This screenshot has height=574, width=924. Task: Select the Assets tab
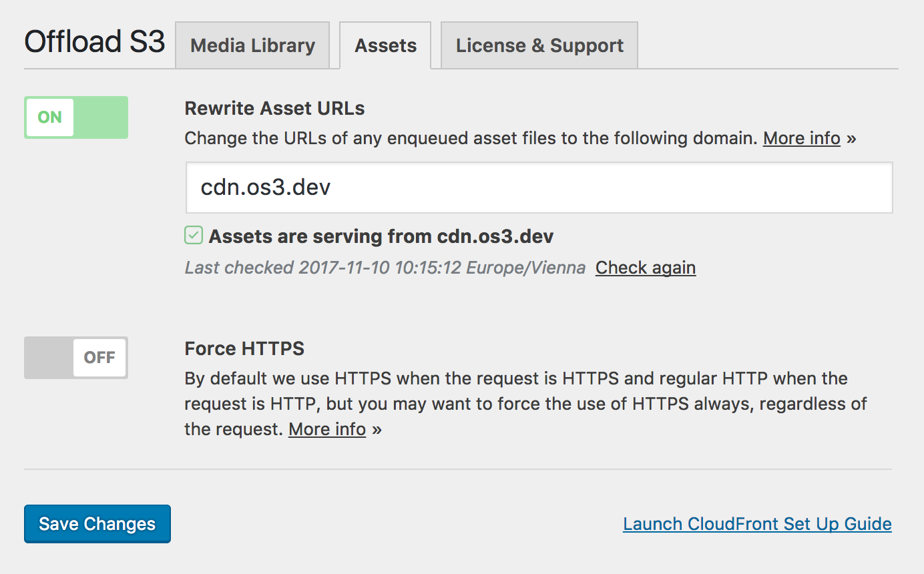click(x=385, y=45)
